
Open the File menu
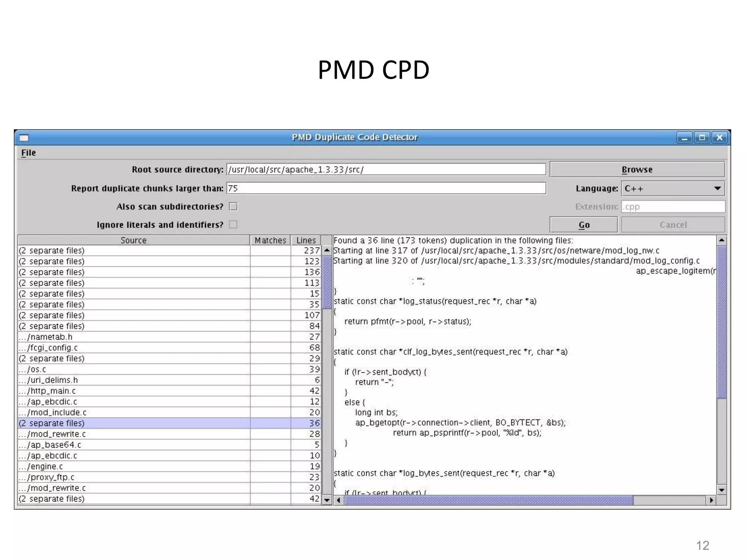28,153
